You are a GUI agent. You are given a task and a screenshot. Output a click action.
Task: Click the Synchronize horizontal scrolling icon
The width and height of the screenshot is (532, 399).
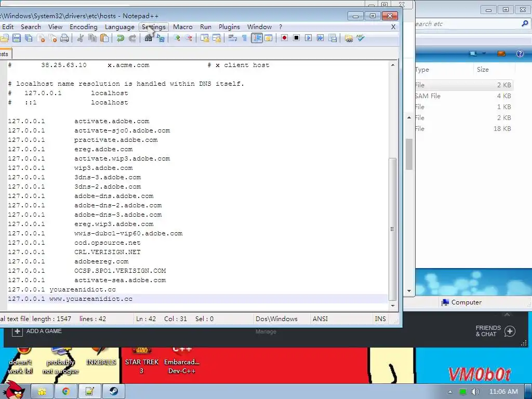point(217,38)
